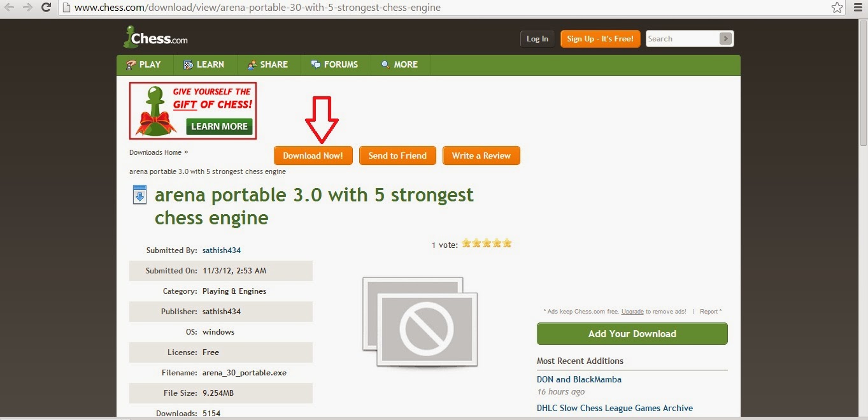Click the browser back arrow
Image resolution: width=868 pixels, height=420 pixels.
coord(10,8)
